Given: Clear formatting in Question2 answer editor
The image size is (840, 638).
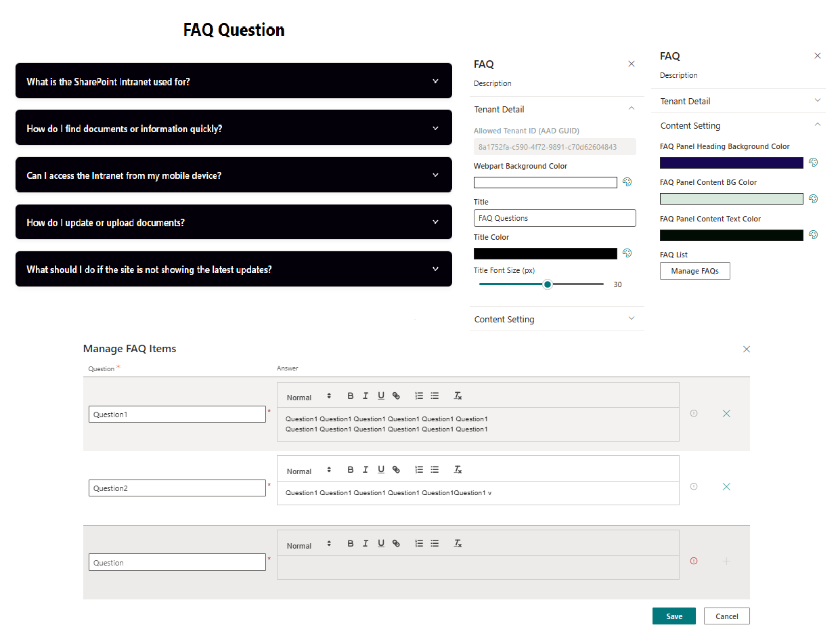Looking at the screenshot, I should click(x=458, y=469).
